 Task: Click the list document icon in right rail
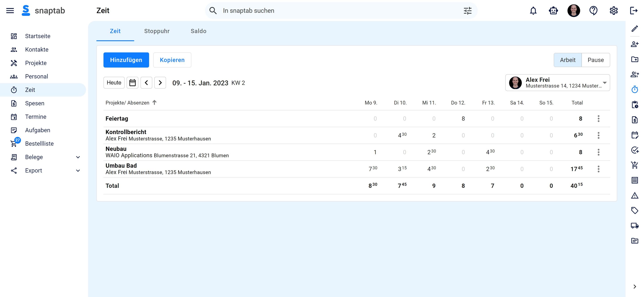click(x=635, y=180)
